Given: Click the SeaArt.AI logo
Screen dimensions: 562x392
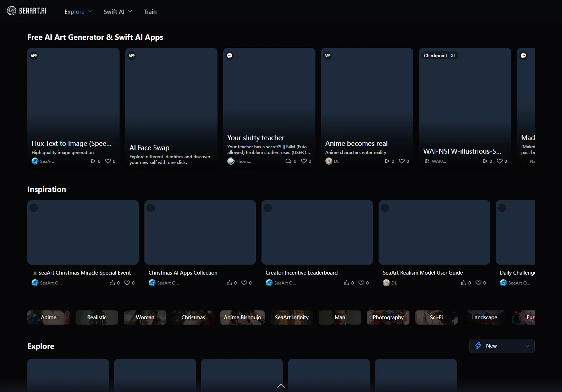Looking at the screenshot, I should [x=27, y=11].
